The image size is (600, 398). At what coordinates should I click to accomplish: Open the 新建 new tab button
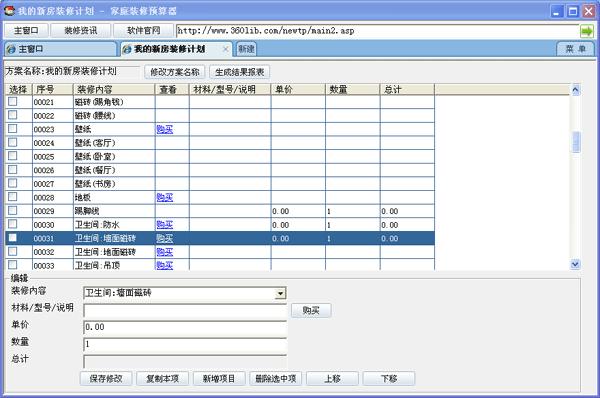tap(246, 49)
